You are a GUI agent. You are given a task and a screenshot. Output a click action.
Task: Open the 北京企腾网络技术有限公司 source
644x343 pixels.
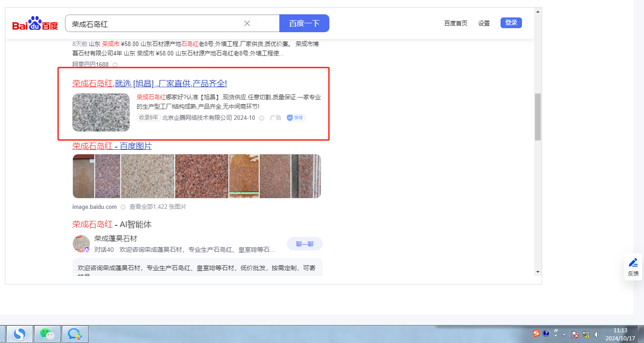tap(197, 118)
